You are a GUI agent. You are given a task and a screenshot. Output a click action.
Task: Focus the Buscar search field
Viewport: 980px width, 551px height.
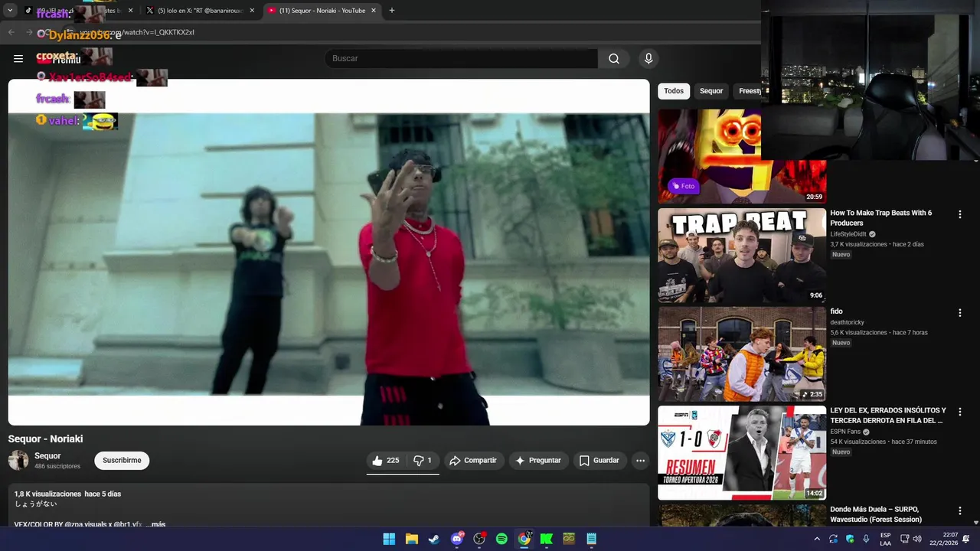click(x=461, y=58)
